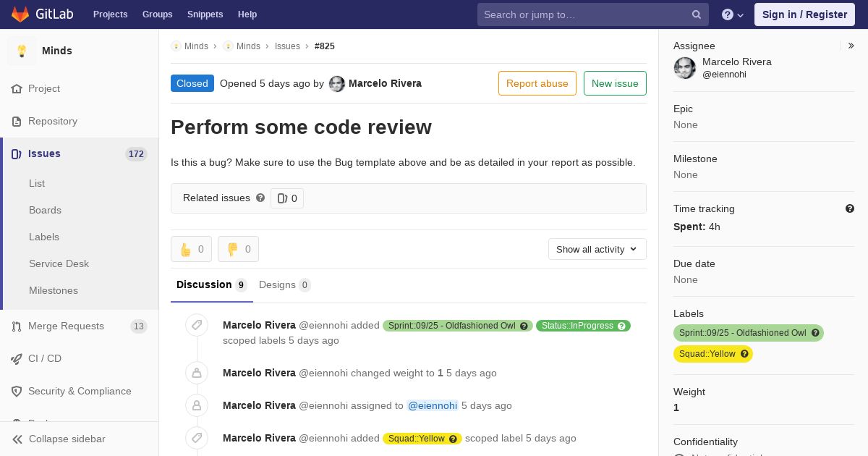868x456 pixels.
Task: Open the Help question mark menu
Action: [733, 14]
